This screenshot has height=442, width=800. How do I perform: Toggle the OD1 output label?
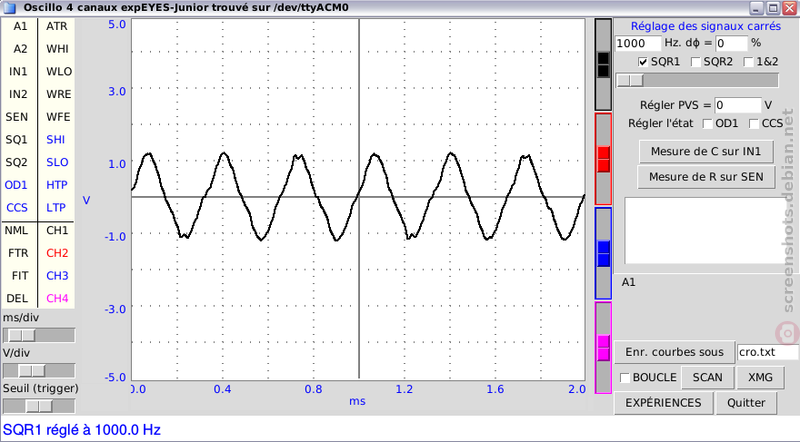16,185
